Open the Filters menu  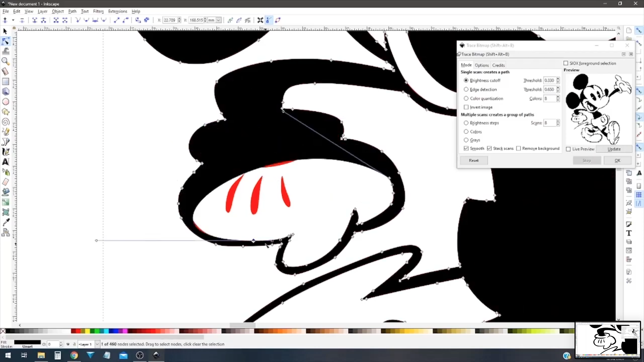point(98,11)
